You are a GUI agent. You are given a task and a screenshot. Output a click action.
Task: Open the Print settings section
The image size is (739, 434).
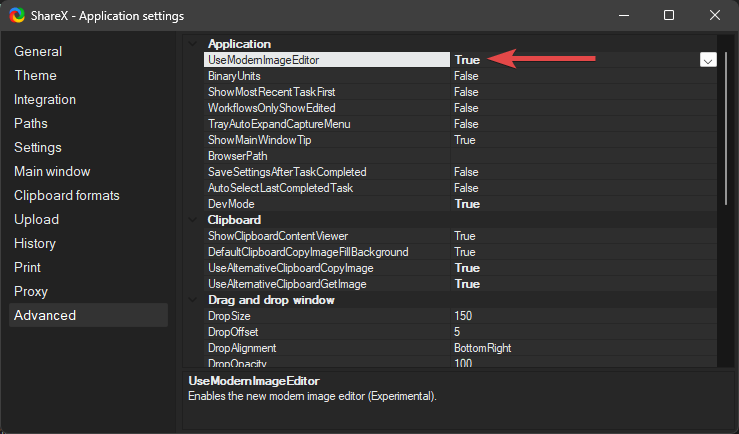coord(27,268)
